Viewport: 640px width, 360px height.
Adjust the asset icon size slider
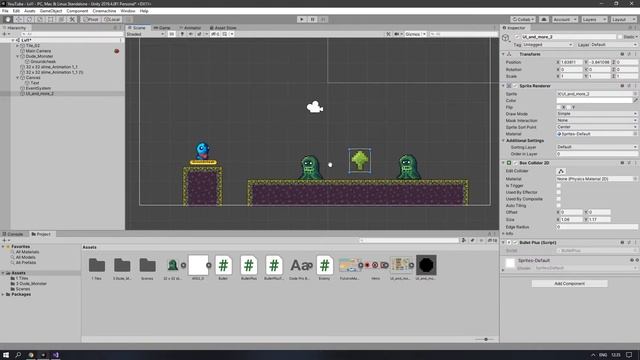(486, 339)
